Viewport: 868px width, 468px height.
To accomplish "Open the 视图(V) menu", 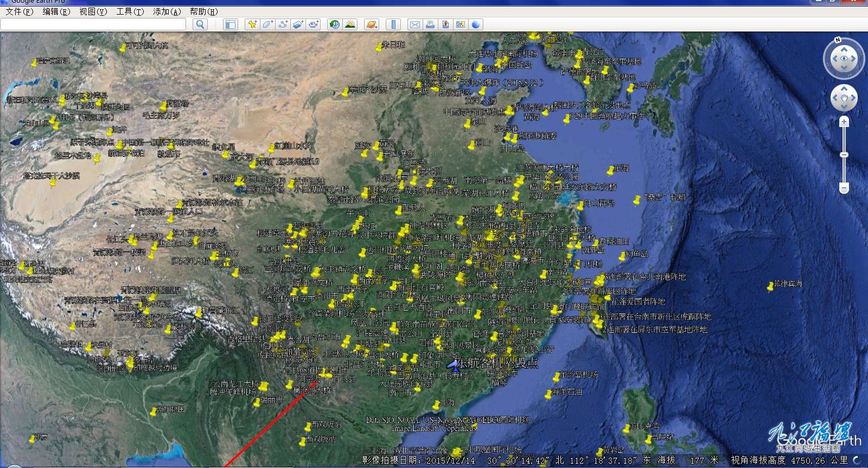I will [x=93, y=11].
